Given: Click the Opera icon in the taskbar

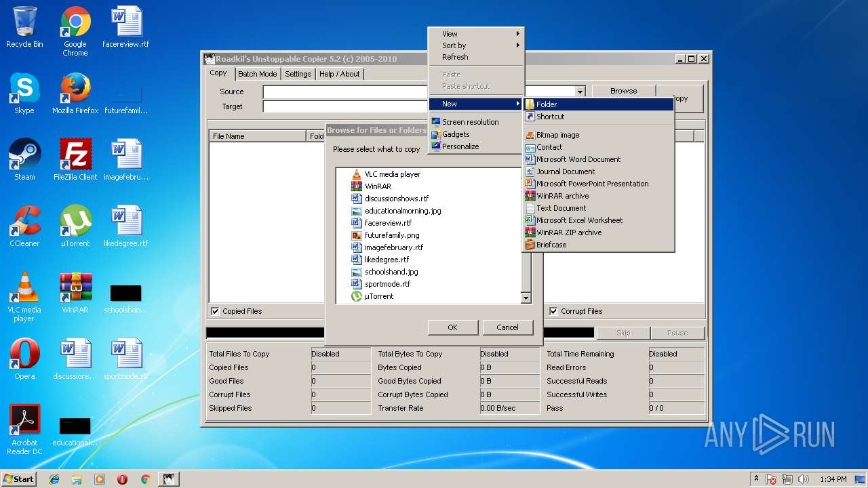Looking at the screenshot, I should [x=123, y=479].
